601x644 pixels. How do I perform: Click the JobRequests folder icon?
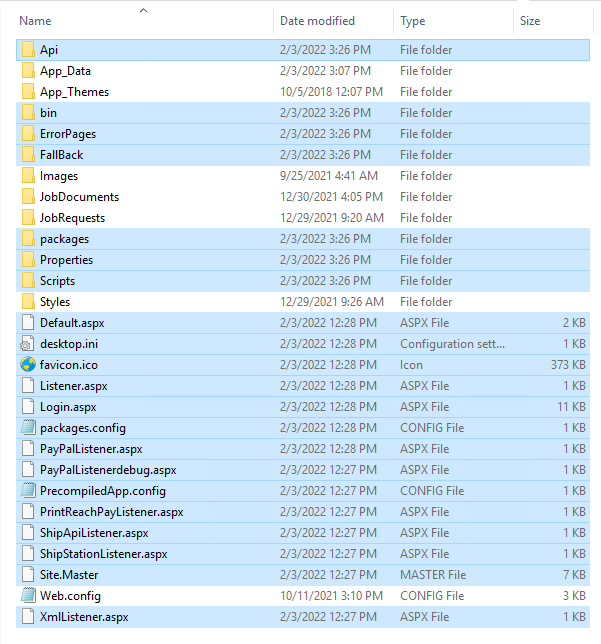(28, 218)
